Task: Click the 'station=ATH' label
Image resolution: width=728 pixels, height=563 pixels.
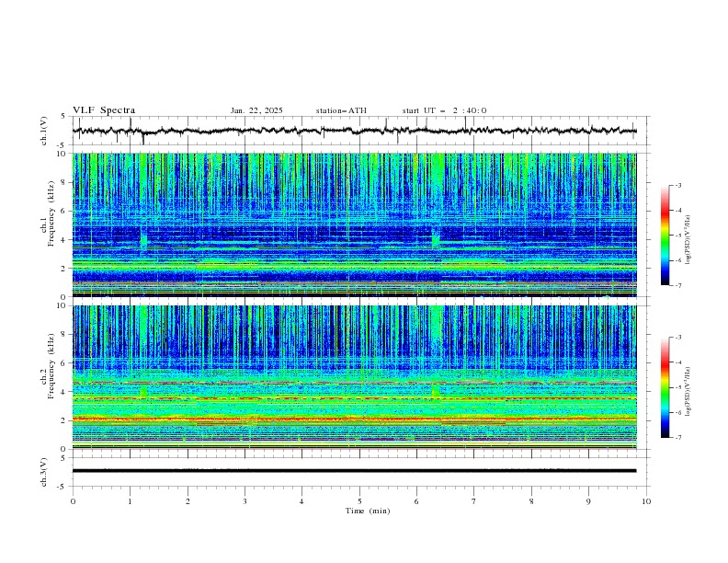Action: pyautogui.click(x=341, y=110)
